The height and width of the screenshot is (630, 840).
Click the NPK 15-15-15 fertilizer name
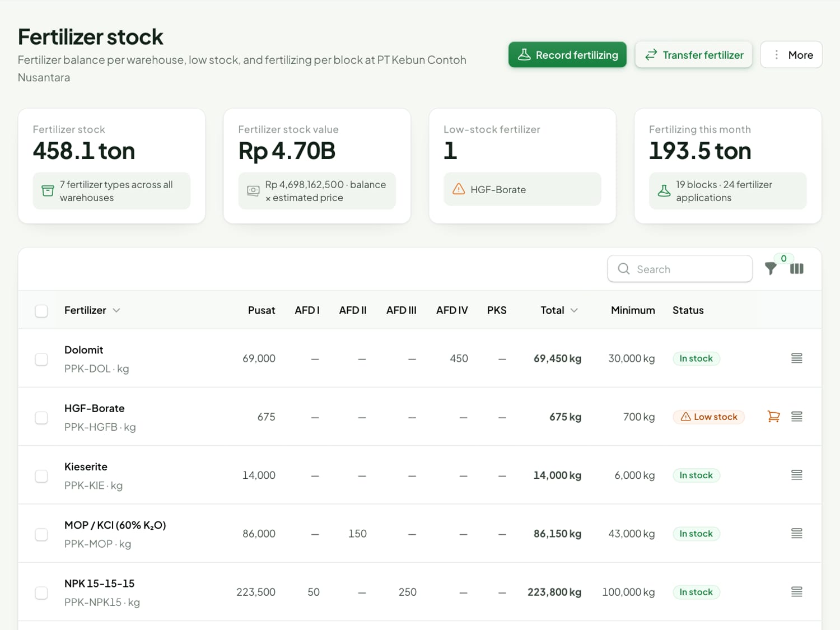coord(100,584)
